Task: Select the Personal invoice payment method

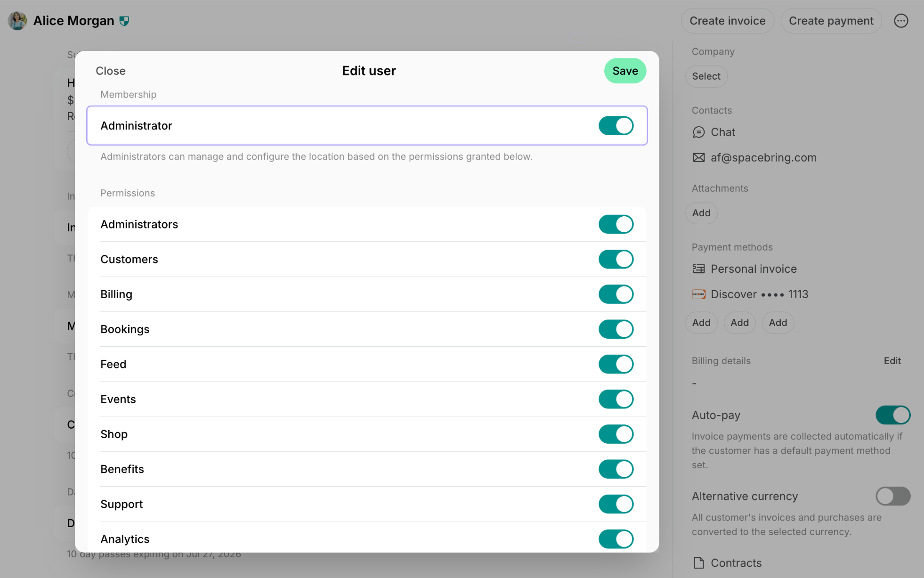Action: point(754,269)
